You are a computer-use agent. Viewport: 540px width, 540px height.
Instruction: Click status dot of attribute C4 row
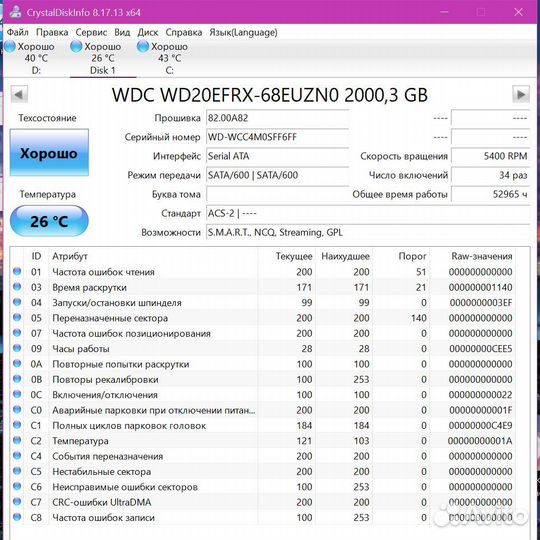click(17, 456)
